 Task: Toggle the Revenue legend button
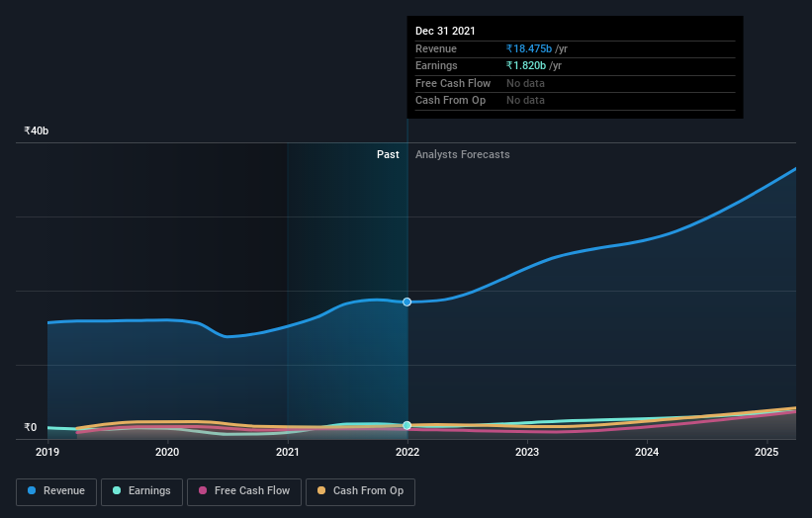pos(56,491)
